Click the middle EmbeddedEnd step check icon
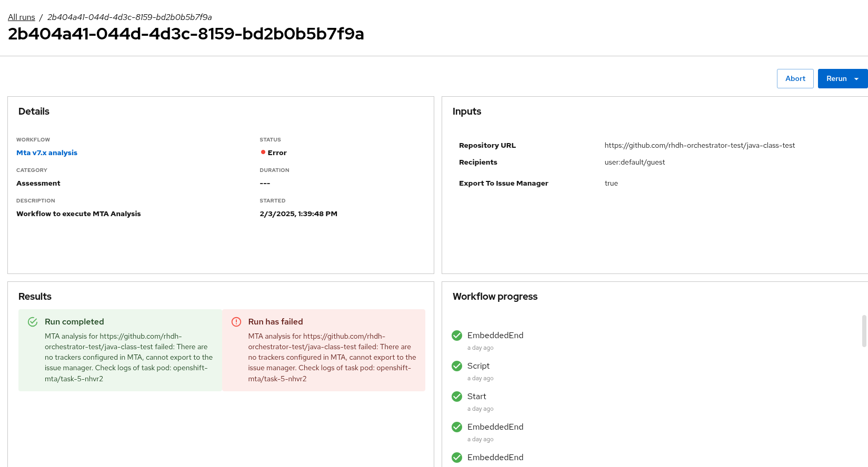This screenshot has width=868, height=467. [457, 427]
